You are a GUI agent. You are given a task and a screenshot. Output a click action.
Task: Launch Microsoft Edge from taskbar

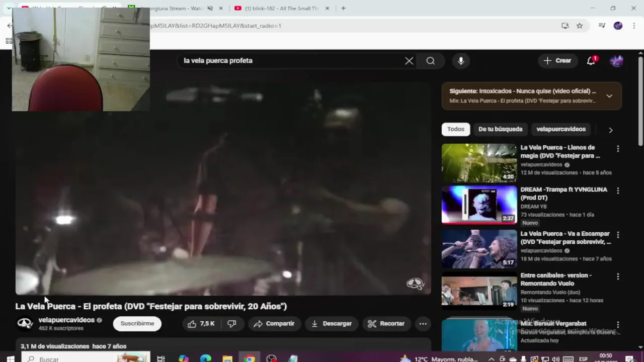pos(205,359)
